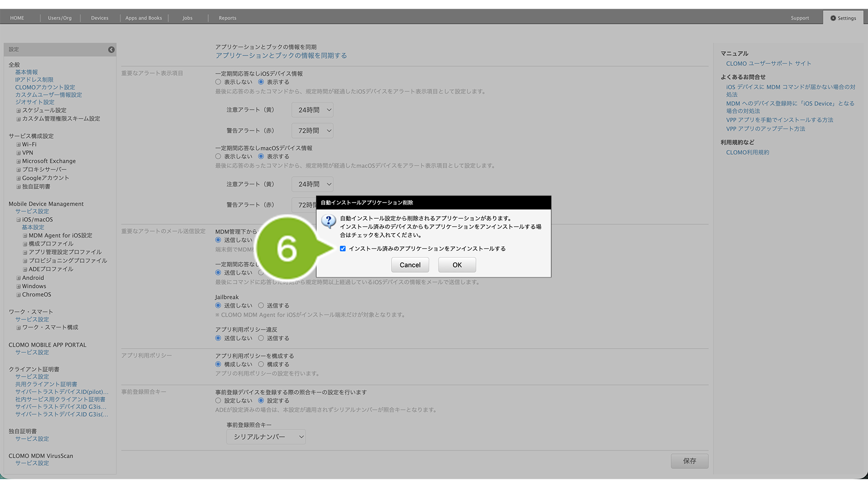Collapse the settings sidebar with arrow icon
Screen dimensions: 868x488
coord(111,50)
